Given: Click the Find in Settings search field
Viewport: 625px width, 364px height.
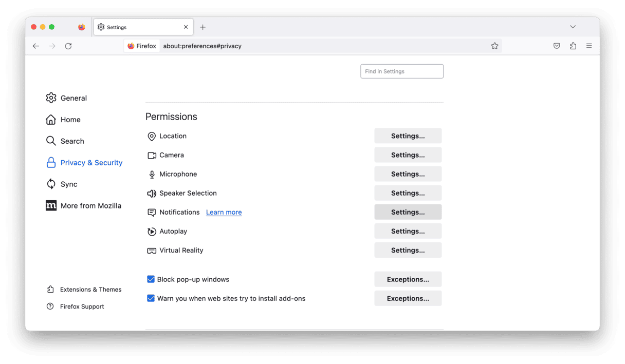Looking at the screenshot, I should point(402,71).
